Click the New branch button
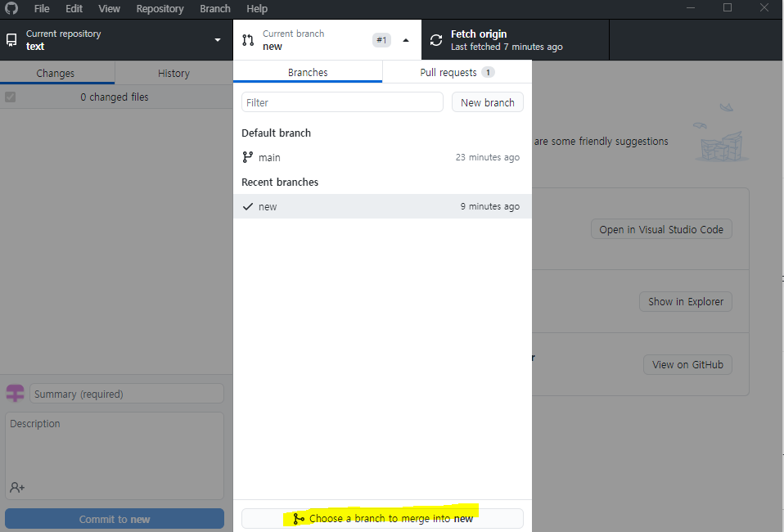Viewport: 784px width, 532px height. pyautogui.click(x=488, y=102)
